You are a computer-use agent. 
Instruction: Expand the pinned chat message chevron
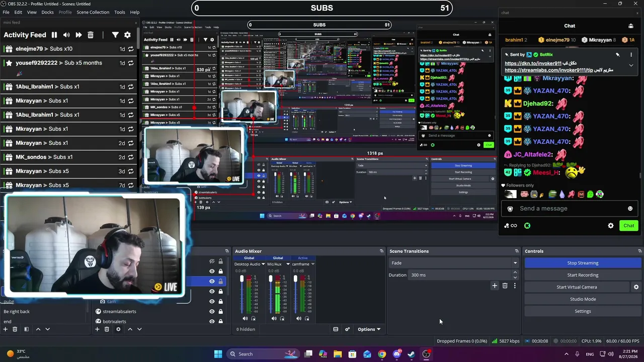tap(631, 65)
